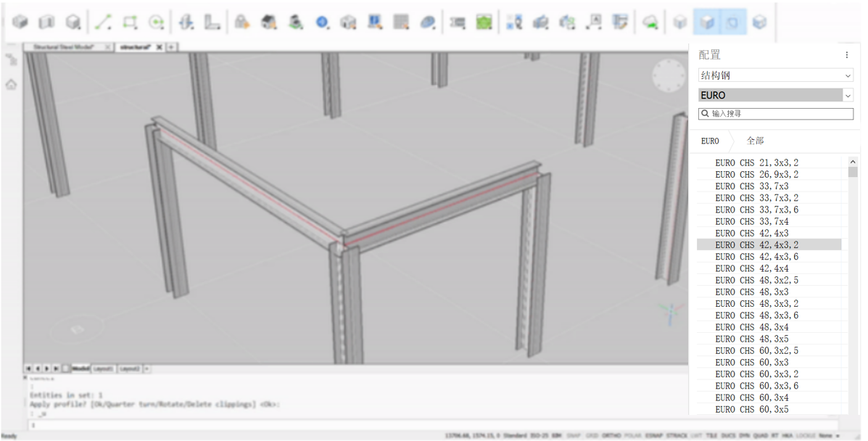Click the L-shaped steel profile icon

(212, 22)
